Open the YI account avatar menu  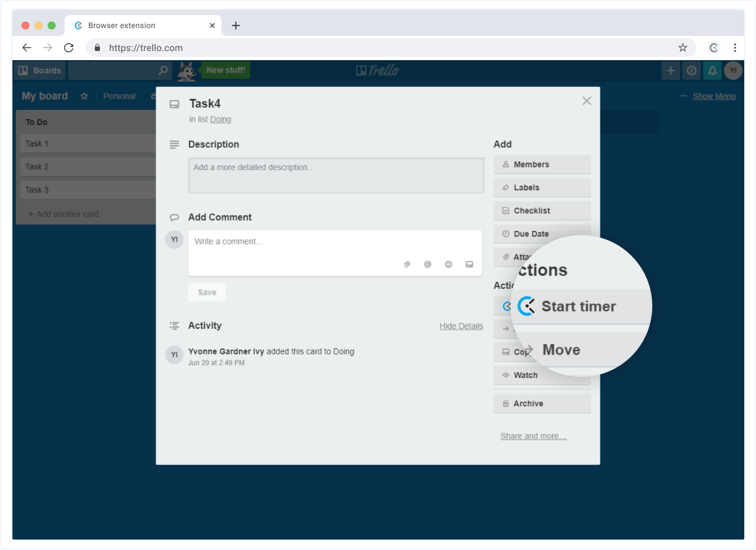click(733, 71)
